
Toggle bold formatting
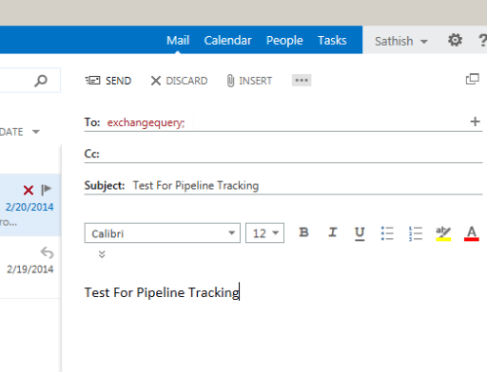click(x=304, y=232)
